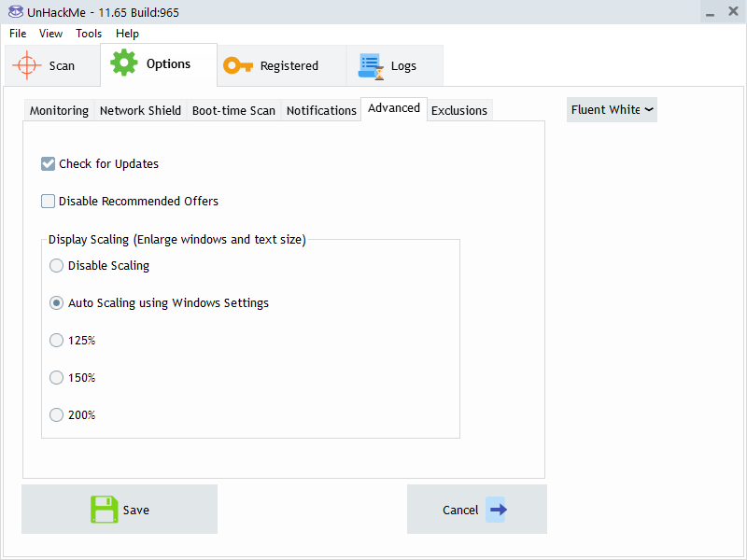Image resolution: width=747 pixels, height=560 pixels.
Task: Click the blue arrow Cancel icon
Action: point(496,510)
